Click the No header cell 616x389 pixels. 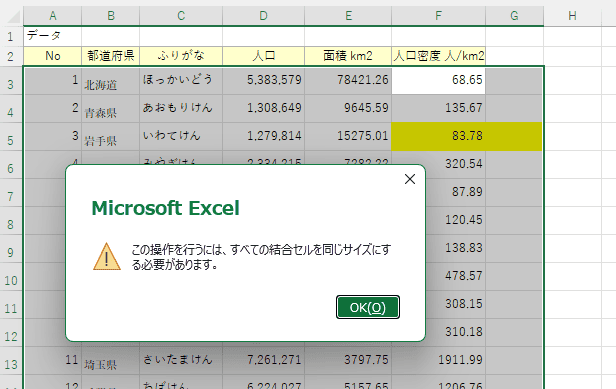tap(53, 56)
